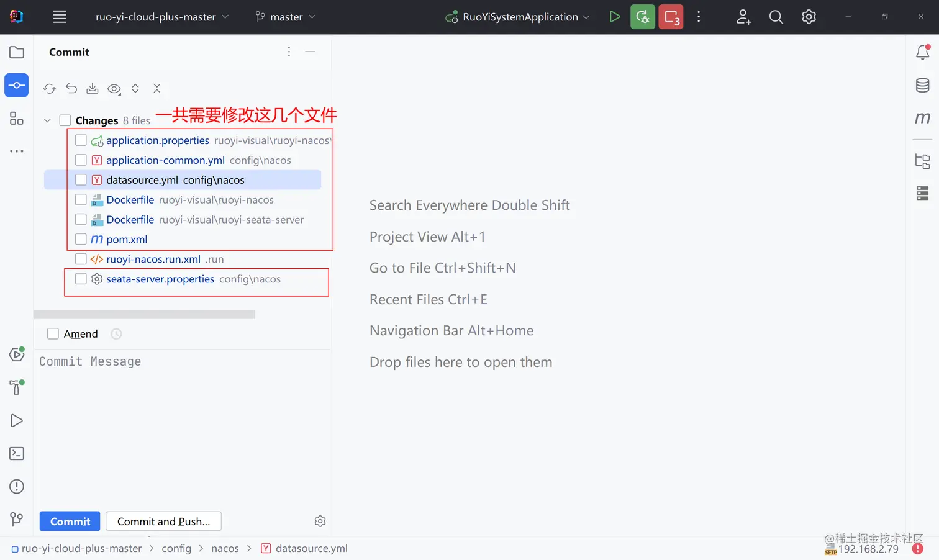Screen dimensions: 939x560
Task: Open the Git tool window icon
Action: (x=17, y=519)
